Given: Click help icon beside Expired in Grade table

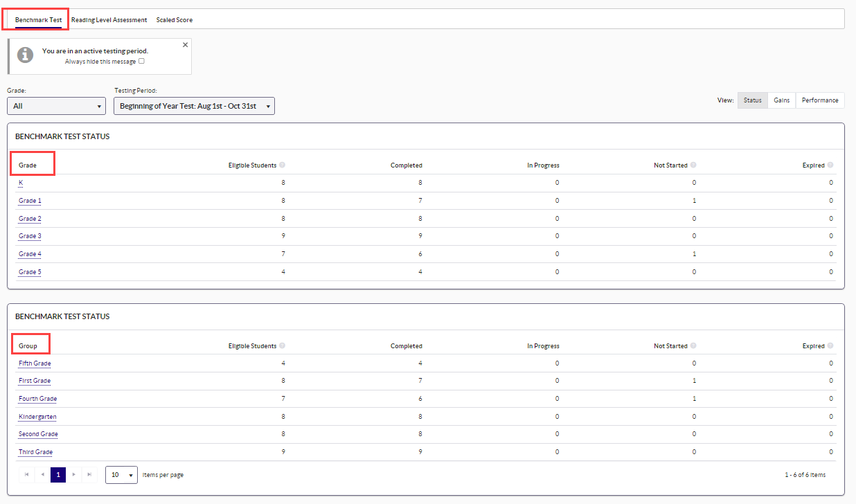Looking at the screenshot, I should (830, 165).
